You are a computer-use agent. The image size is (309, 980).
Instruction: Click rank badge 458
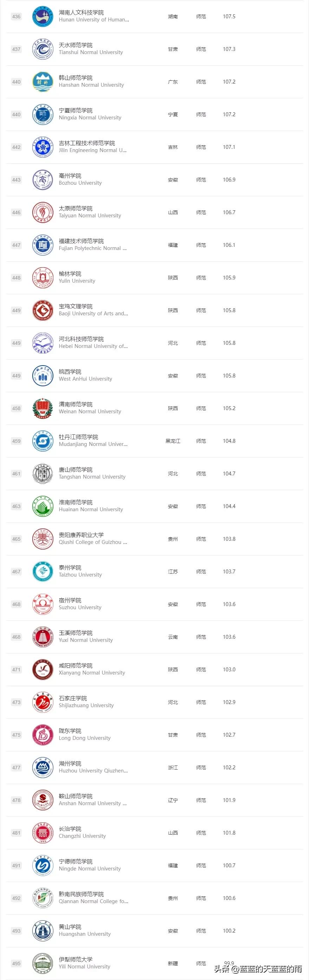[x=17, y=408]
